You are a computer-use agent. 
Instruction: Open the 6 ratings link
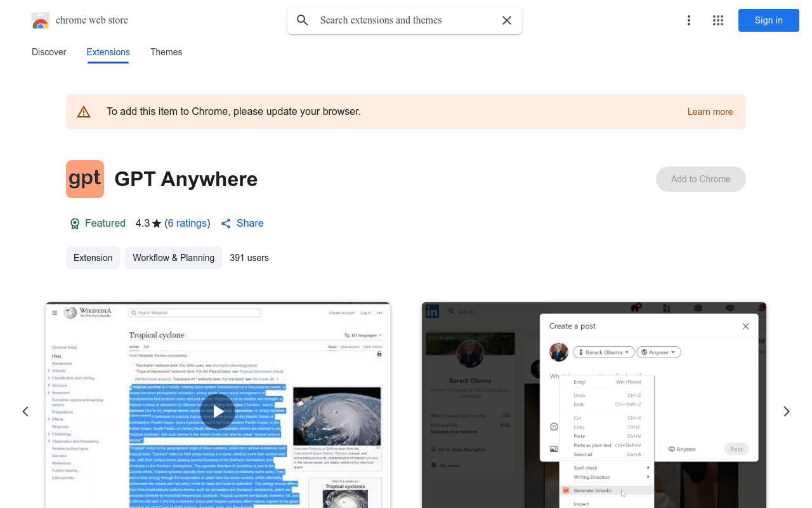coord(187,224)
